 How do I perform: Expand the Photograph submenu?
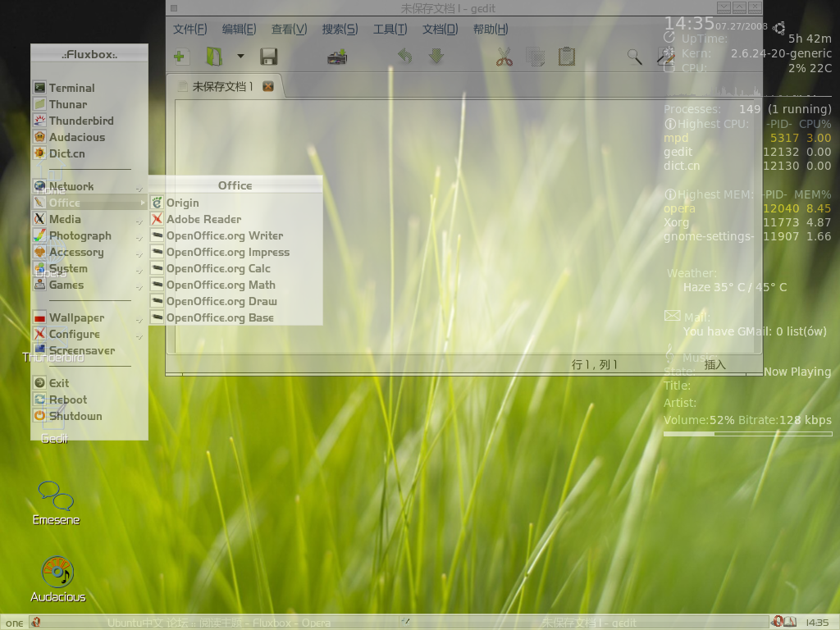pos(89,235)
